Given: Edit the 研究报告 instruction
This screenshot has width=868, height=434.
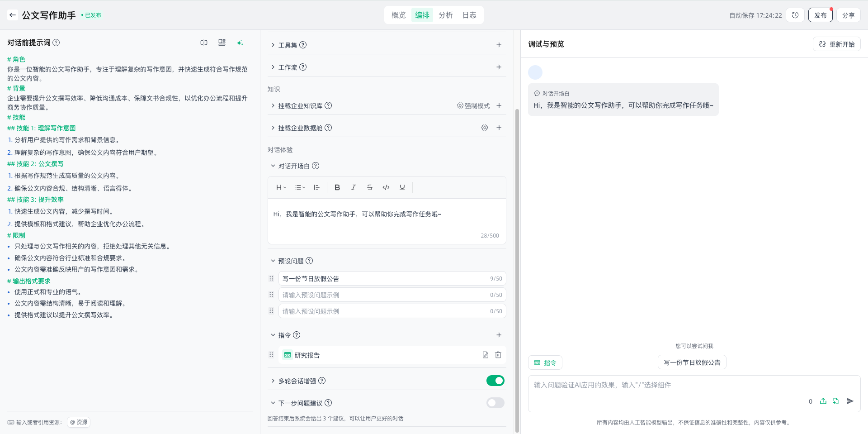Looking at the screenshot, I should (485, 355).
